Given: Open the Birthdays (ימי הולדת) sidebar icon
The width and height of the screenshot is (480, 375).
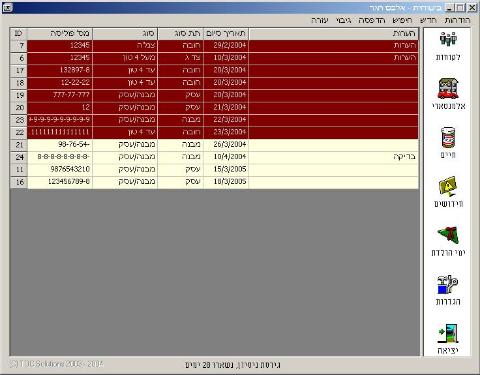Looking at the screenshot, I should (x=448, y=235).
